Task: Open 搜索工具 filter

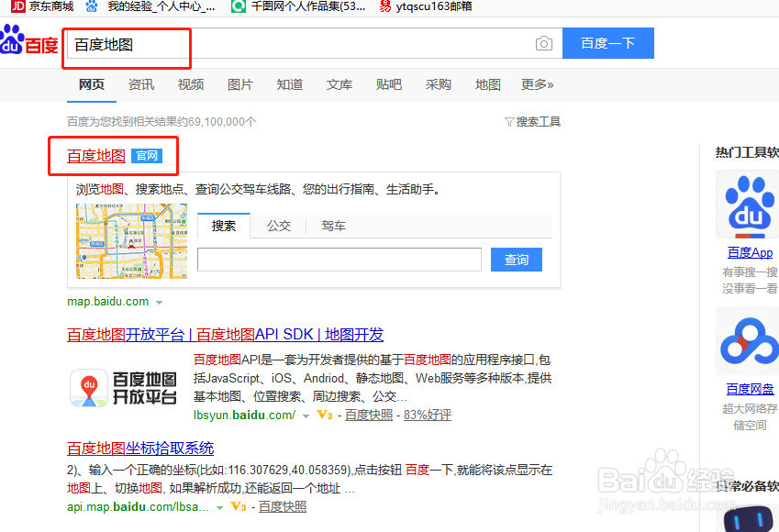Action: [532, 122]
